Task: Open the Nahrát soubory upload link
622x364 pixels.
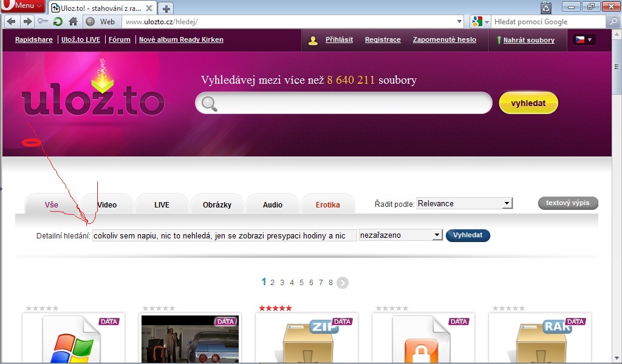Action: [x=529, y=40]
